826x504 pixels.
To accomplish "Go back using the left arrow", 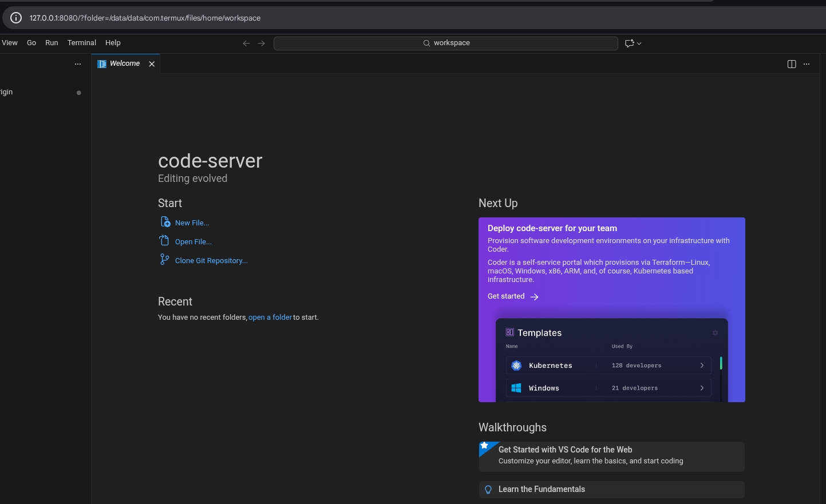I will coord(246,43).
